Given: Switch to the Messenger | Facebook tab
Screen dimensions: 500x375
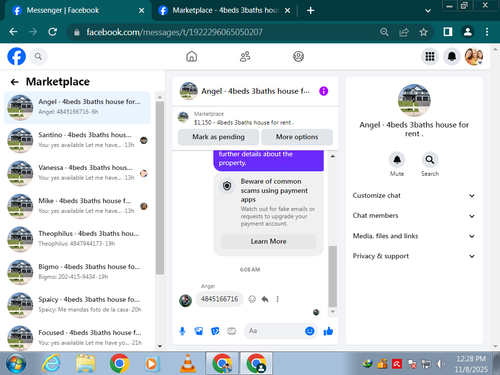Looking at the screenshot, I should (x=78, y=10).
